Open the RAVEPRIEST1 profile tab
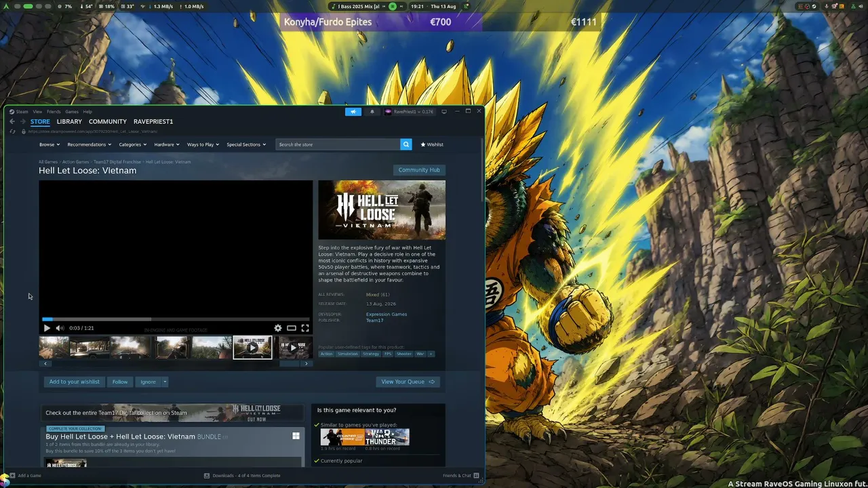 pos(153,121)
